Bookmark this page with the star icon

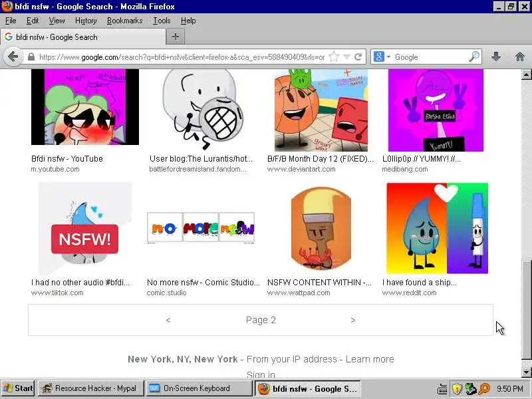[334, 57]
